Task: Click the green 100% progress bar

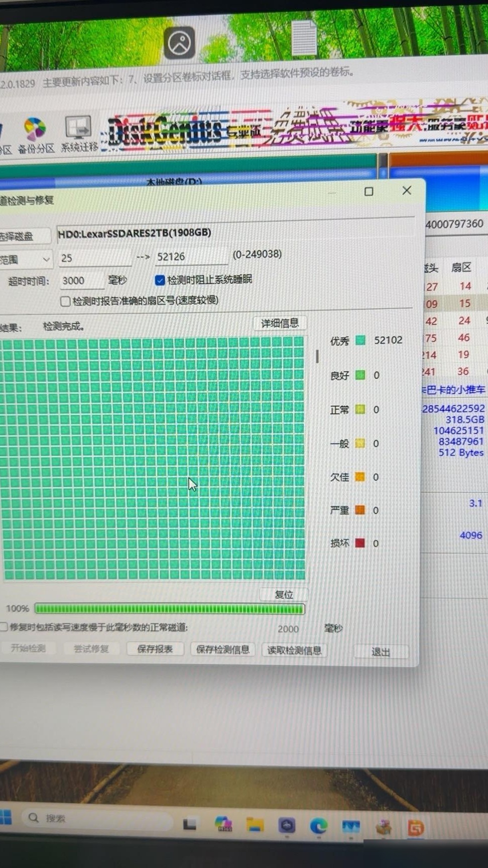Action: 170,609
